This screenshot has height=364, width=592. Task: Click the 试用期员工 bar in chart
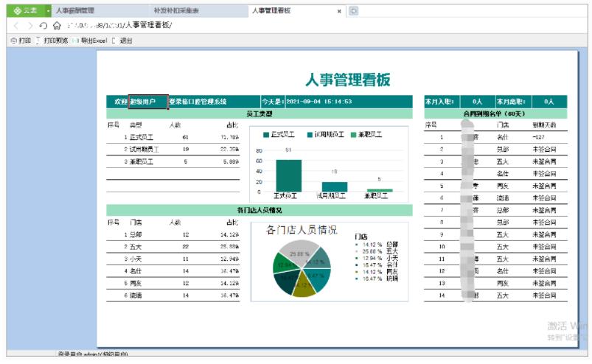(335, 186)
